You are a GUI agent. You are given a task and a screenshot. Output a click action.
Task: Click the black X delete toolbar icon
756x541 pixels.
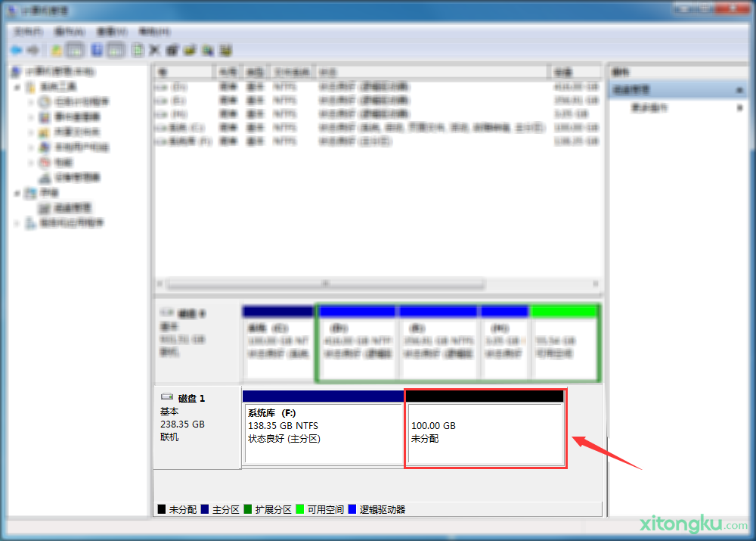(x=154, y=50)
